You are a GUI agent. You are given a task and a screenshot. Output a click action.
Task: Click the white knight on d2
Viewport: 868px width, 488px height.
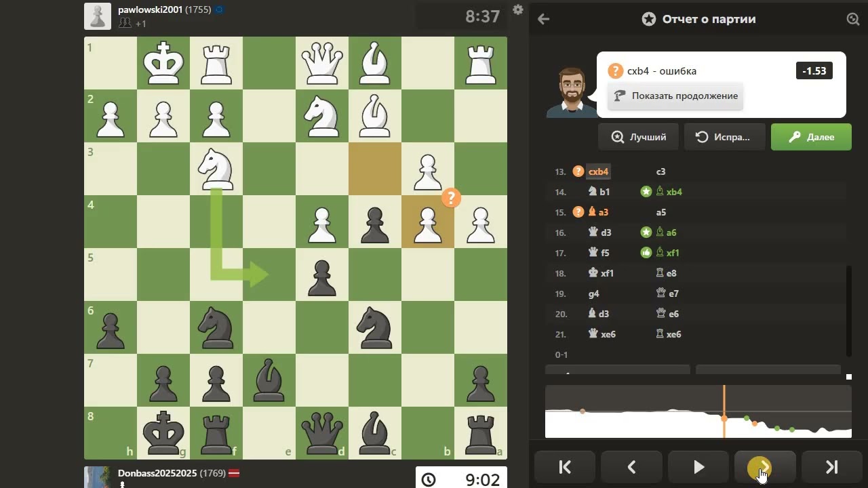pyautogui.click(x=322, y=116)
